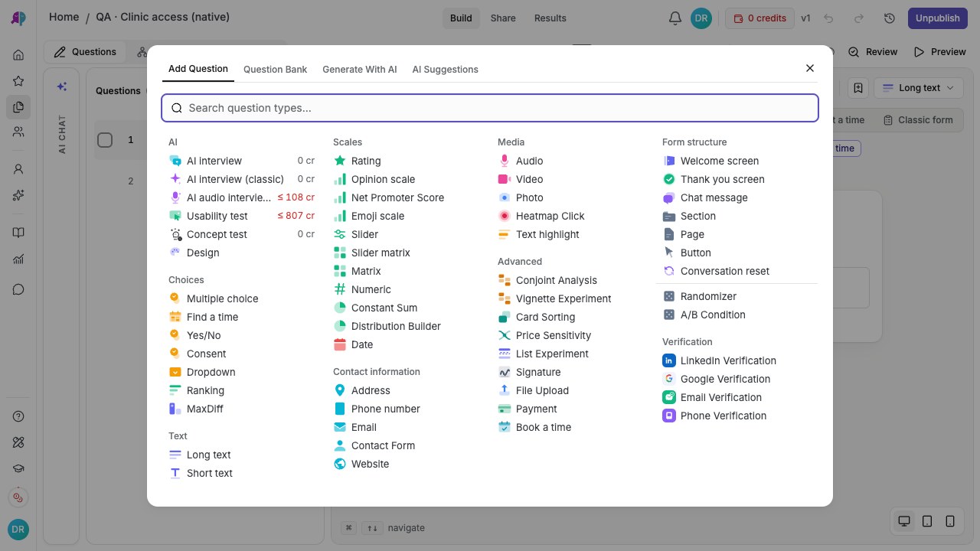Add a Multiple choice question
Viewport: 980px width, 551px height.
241,298
